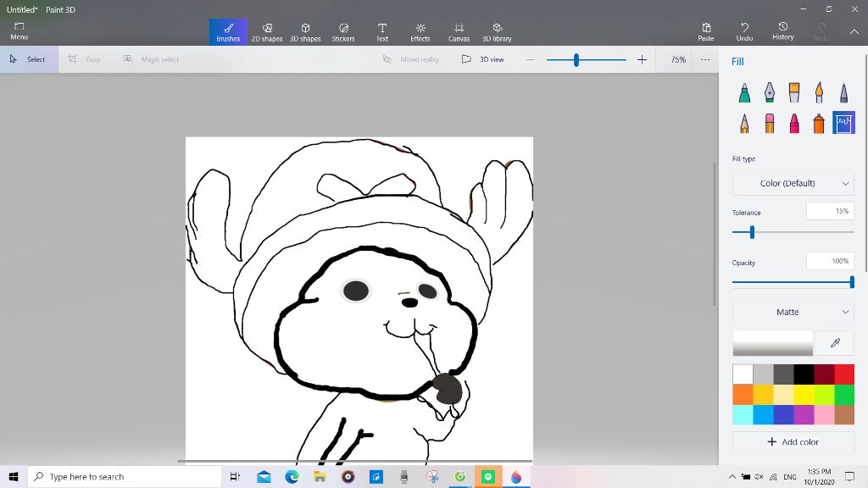Viewport: 868px width, 488px height.
Task: Choose the red color swatch
Action: (844, 374)
